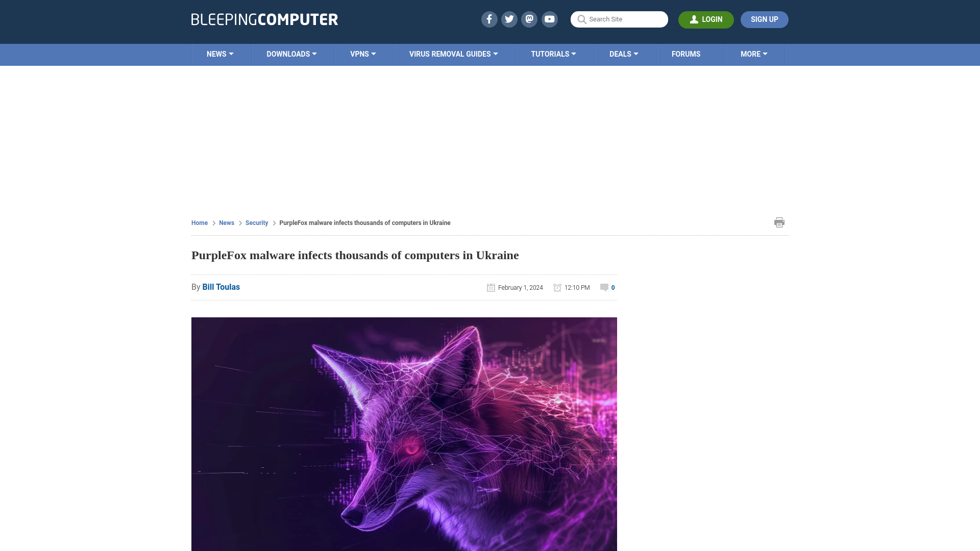Click the Mastodon icon in navigation
Viewport: 980px width, 551px height.
530,19
